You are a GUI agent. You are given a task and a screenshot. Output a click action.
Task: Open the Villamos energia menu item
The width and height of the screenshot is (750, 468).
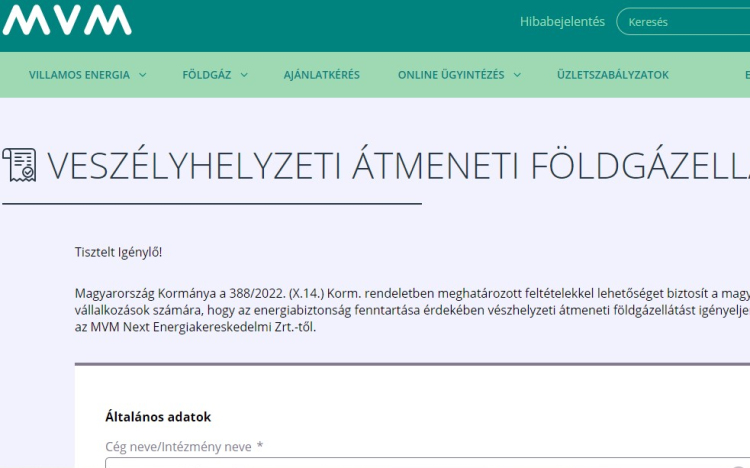click(x=79, y=75)
